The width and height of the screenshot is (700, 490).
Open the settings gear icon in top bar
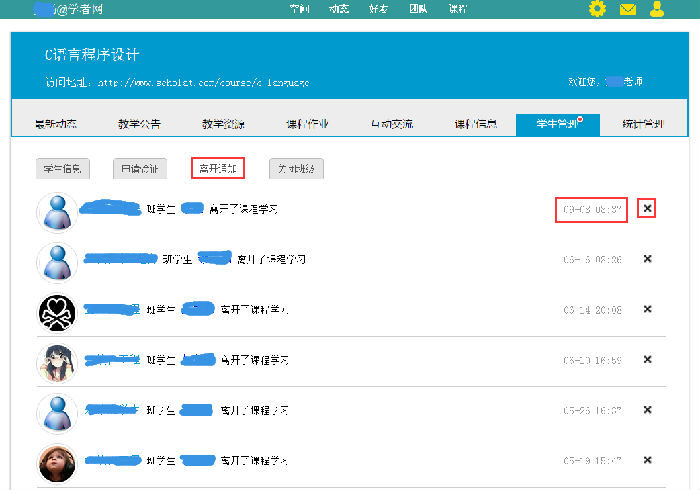[x=597, y=10]
